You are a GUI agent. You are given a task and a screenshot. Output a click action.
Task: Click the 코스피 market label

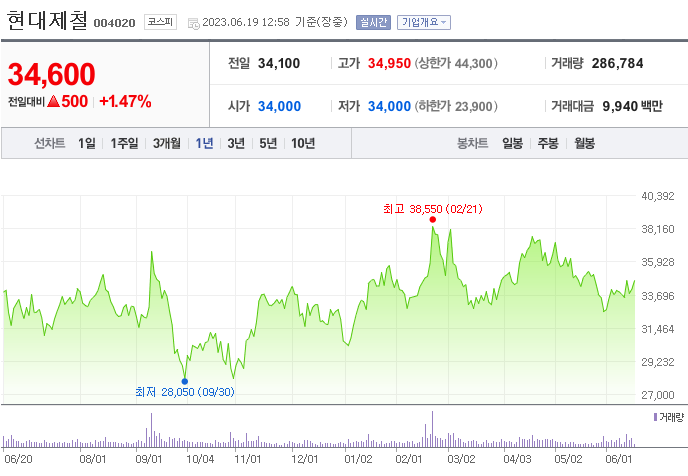[x=160, y=22]
